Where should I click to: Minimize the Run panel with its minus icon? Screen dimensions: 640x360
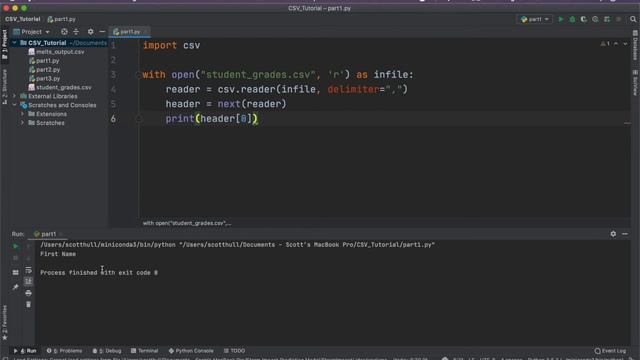pyautogui.click(x=625, y=234)
